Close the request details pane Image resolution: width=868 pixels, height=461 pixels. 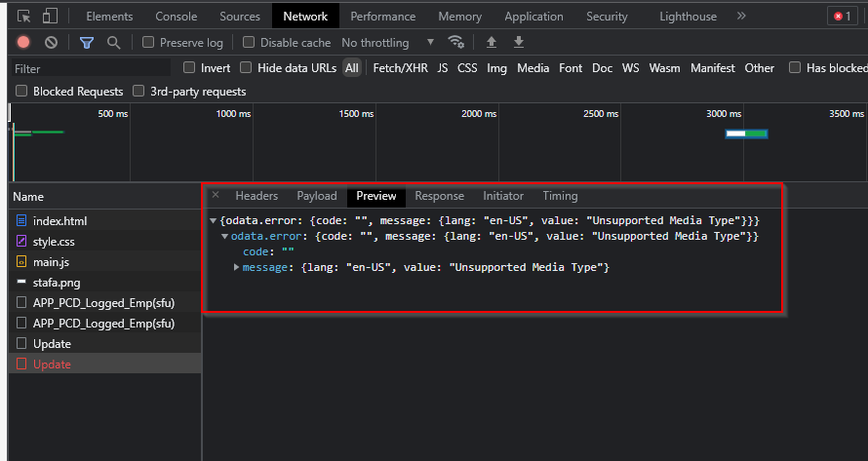pos(216,195)
